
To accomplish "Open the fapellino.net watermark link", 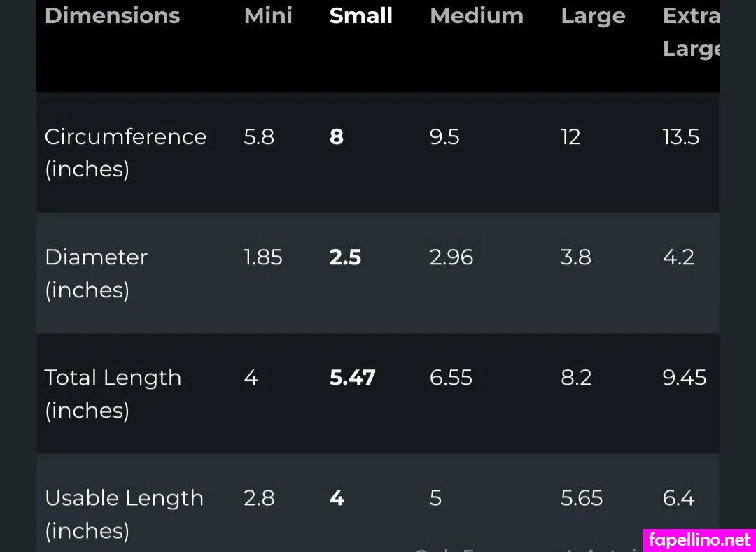I will [699, 540].
